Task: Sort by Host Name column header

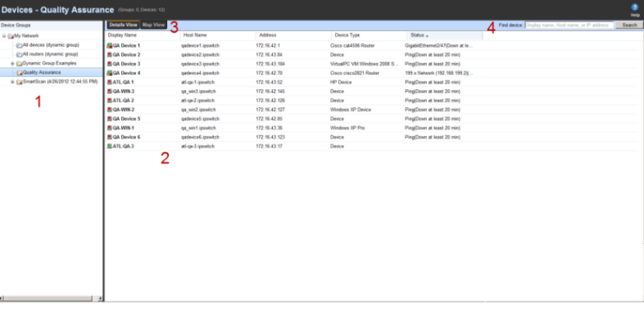Action: coord(218,35)
